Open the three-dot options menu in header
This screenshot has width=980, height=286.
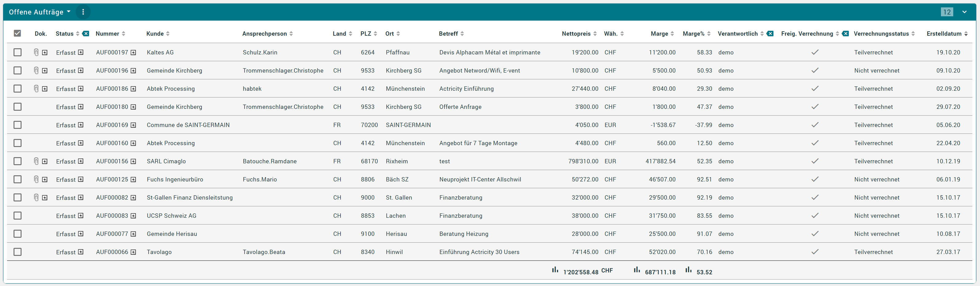click(83, 12)
